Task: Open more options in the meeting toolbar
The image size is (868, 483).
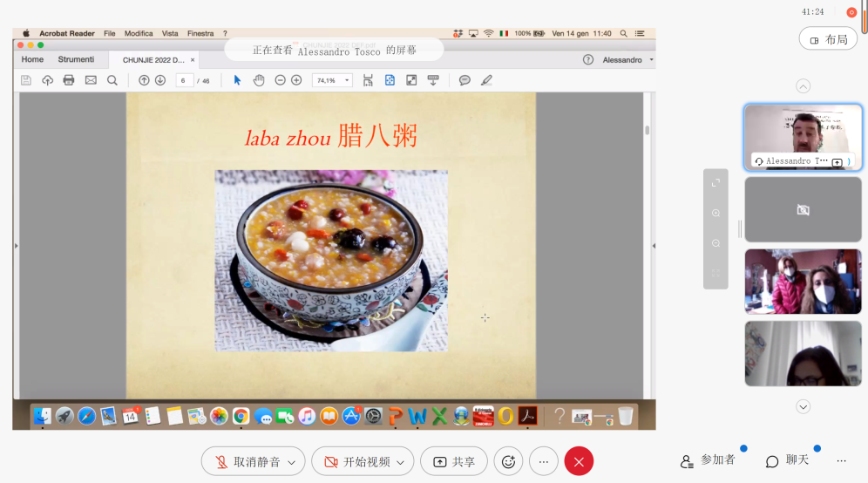Action: [544, 461]
